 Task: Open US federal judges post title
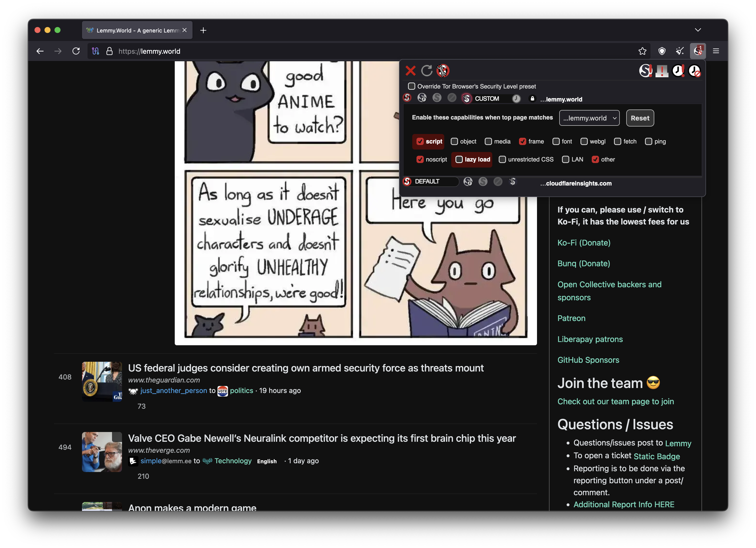pos(306,368)
